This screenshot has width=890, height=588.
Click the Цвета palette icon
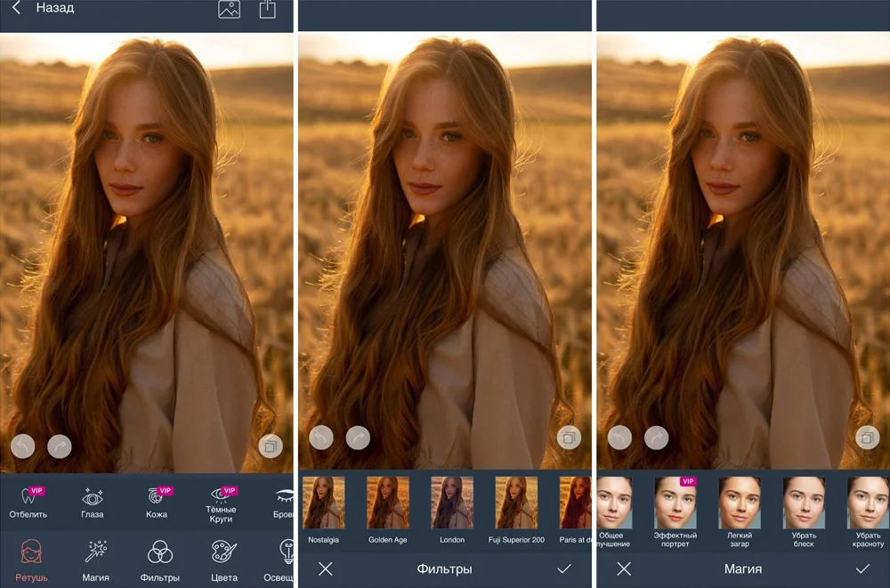click(x=224, y=560)
